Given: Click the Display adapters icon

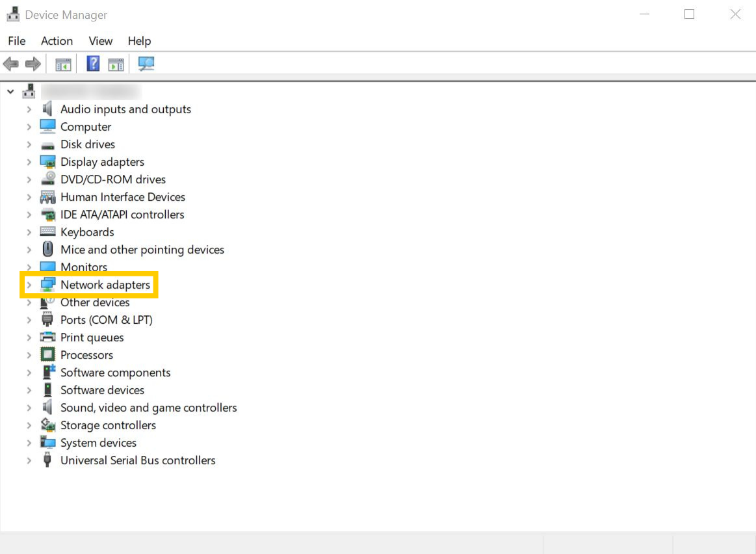Looking at the screenshot, I should click(47, 161).
